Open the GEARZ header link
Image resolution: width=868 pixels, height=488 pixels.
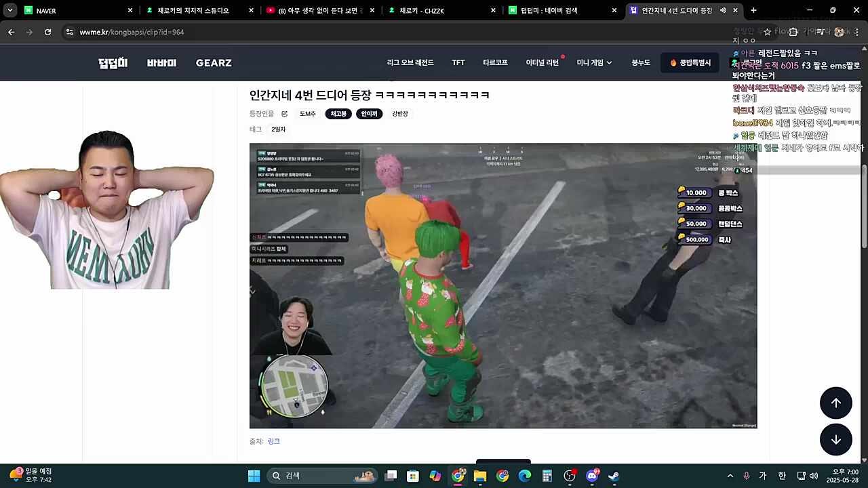[214, 62]
